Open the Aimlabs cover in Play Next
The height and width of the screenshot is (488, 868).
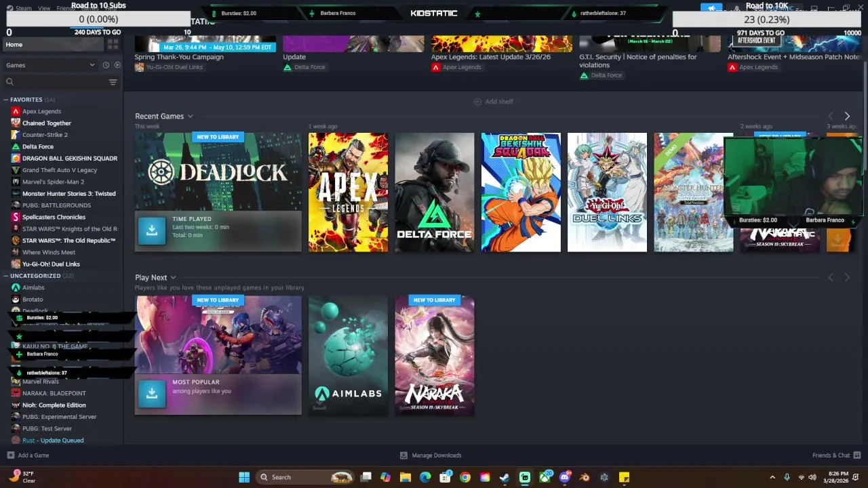click(349, 356)
